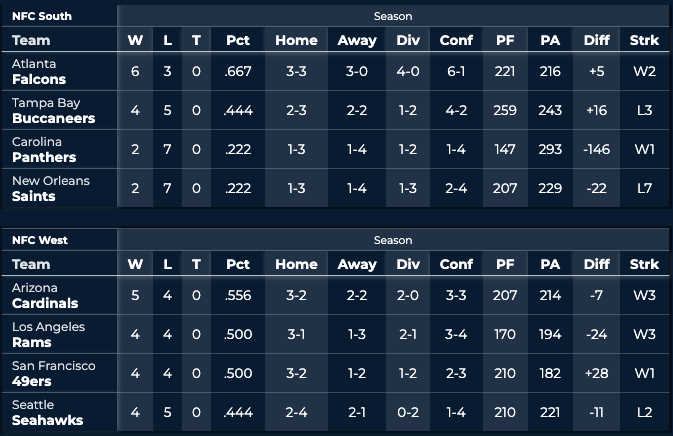Go to the New Orleans Saints page
This screenshot has height=436, width=673.
tap(50, 189)
